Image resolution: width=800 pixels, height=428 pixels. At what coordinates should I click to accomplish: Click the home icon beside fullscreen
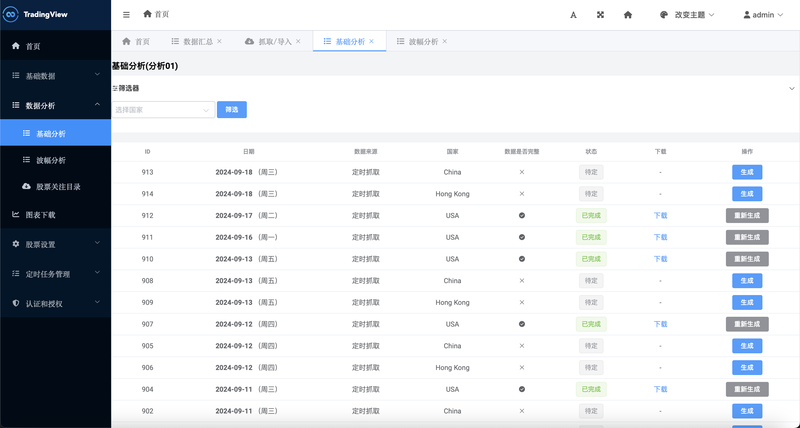[628, 15]
